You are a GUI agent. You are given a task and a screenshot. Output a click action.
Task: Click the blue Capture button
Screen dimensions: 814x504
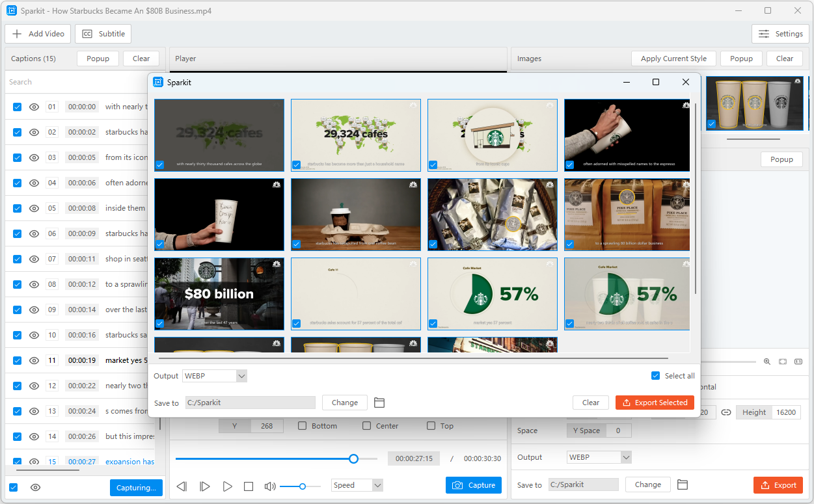click(x=474, y=485)
